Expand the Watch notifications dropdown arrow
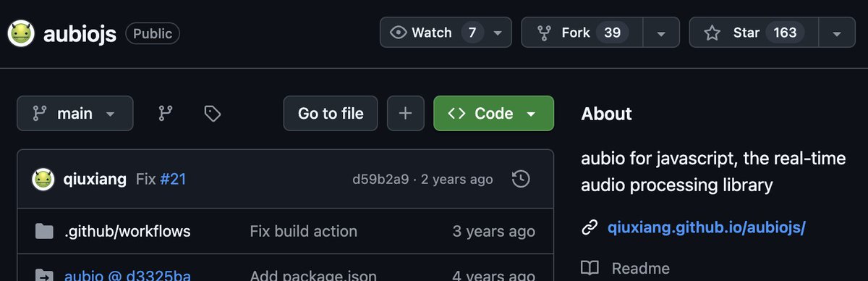 [498, 33]
